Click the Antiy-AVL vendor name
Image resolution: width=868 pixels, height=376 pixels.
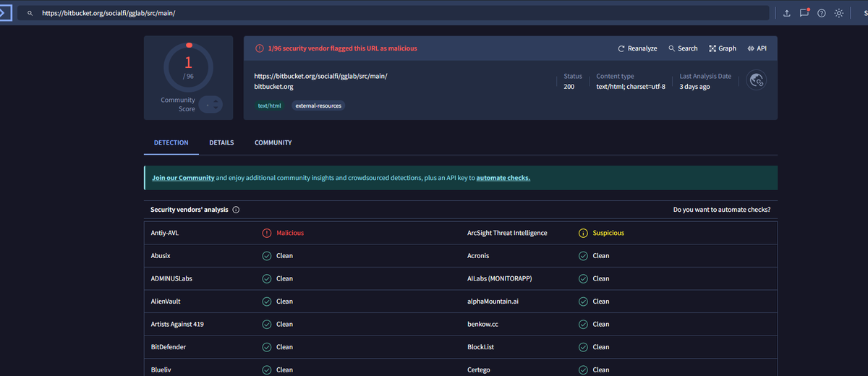coord(165,233)
